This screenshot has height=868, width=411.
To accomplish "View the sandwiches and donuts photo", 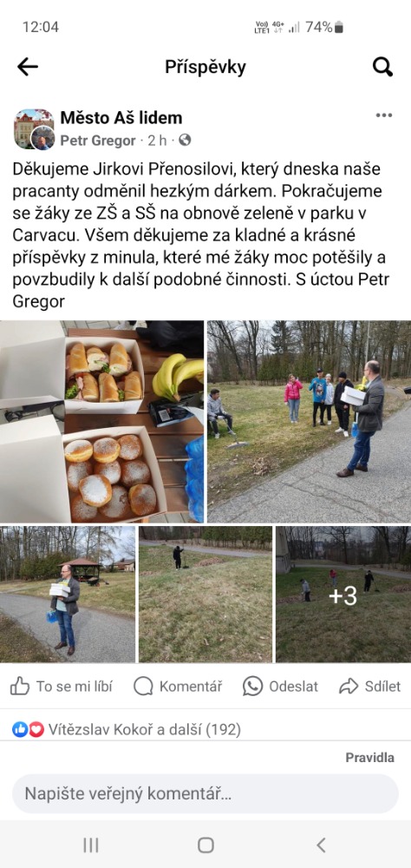I will point(101,421).
